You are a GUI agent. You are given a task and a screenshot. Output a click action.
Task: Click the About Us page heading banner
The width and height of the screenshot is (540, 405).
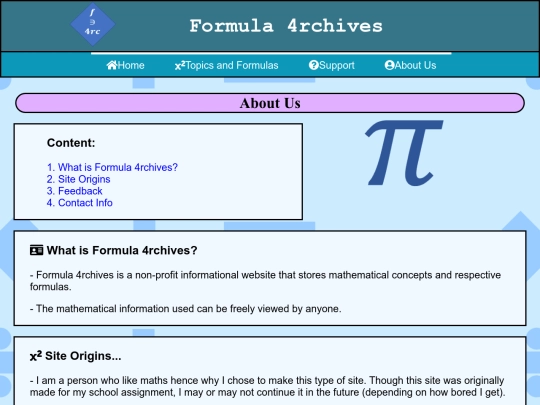point(270,103)
